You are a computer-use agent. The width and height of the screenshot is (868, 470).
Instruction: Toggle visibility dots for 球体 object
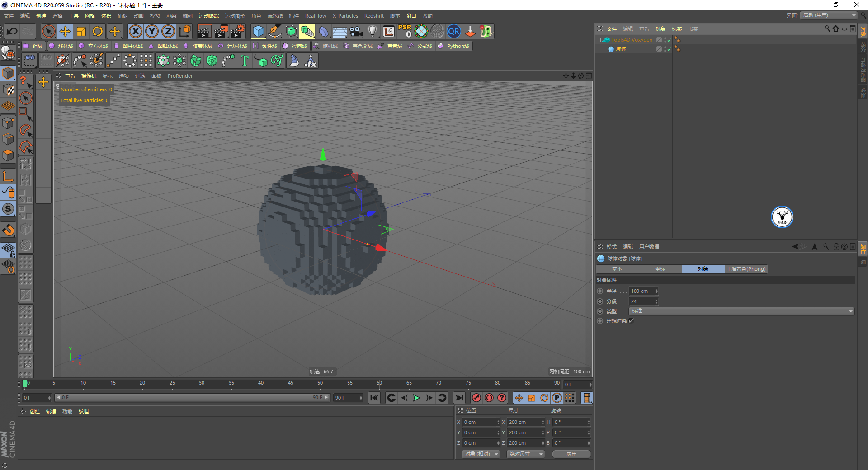click(665, 49)
